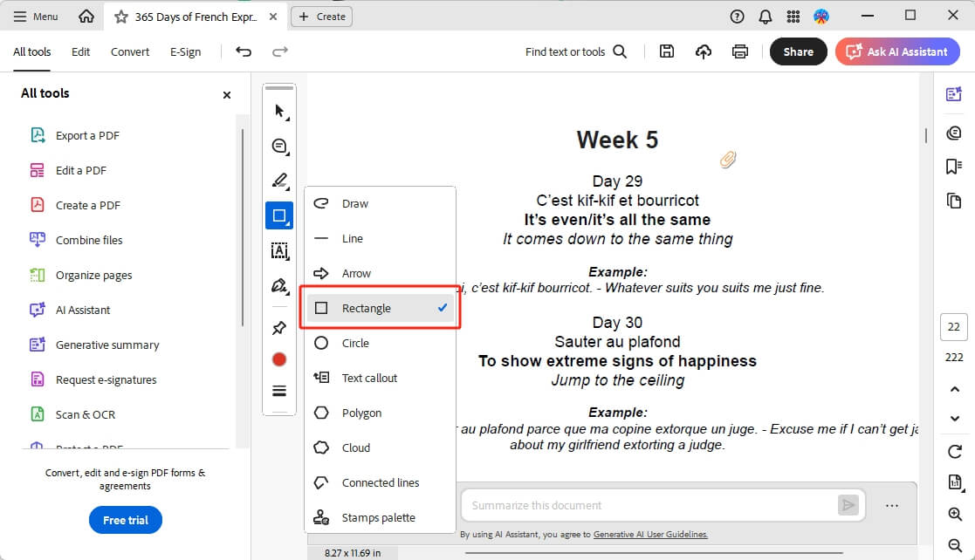Click the Summarize this document input field
Viewport: 975px width, 560px height.
646,505
